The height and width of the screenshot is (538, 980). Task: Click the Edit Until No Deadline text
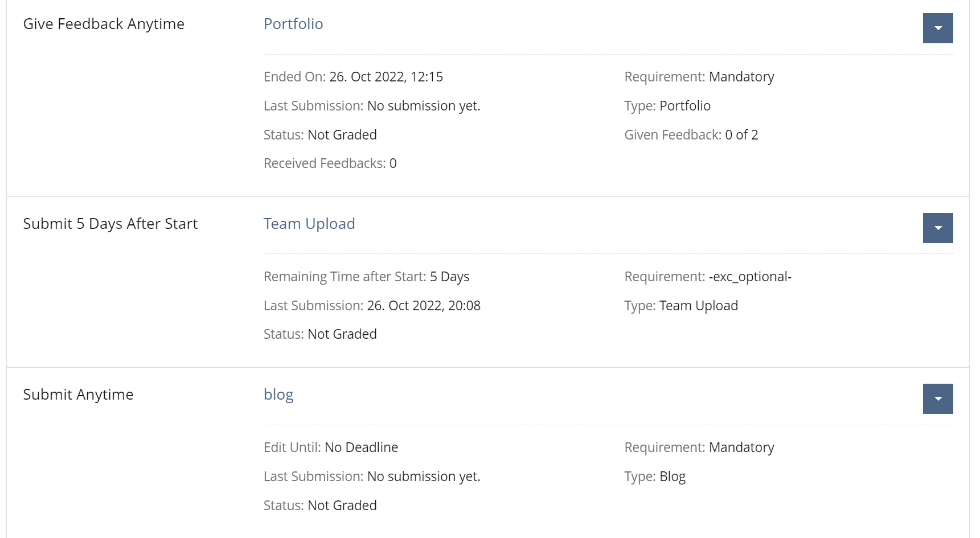pyautogui.click(x=361, y=447)
